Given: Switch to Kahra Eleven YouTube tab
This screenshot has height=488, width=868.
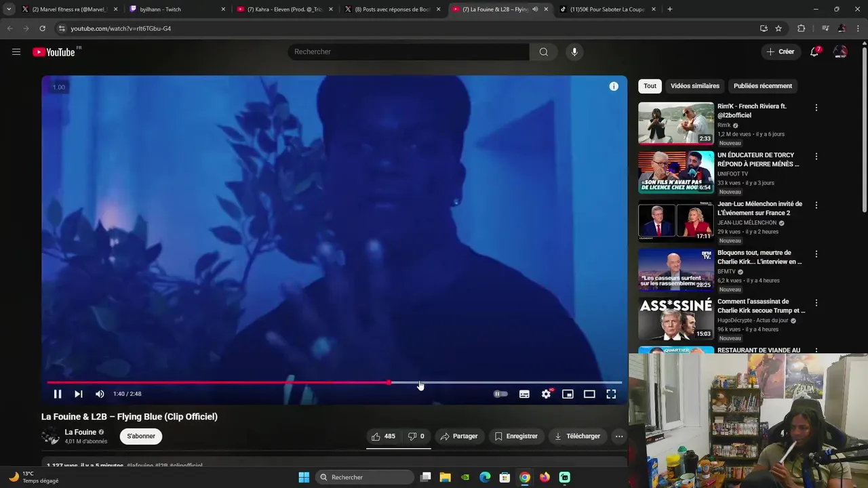Looking at the screenshot, I should tap(283, 9).
